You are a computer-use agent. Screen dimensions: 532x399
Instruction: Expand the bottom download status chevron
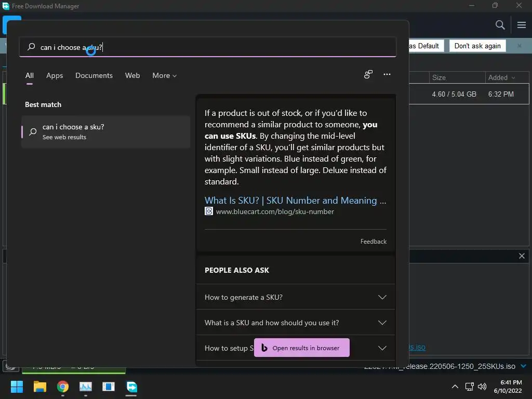pyautogui.click(x=523, y=366)
